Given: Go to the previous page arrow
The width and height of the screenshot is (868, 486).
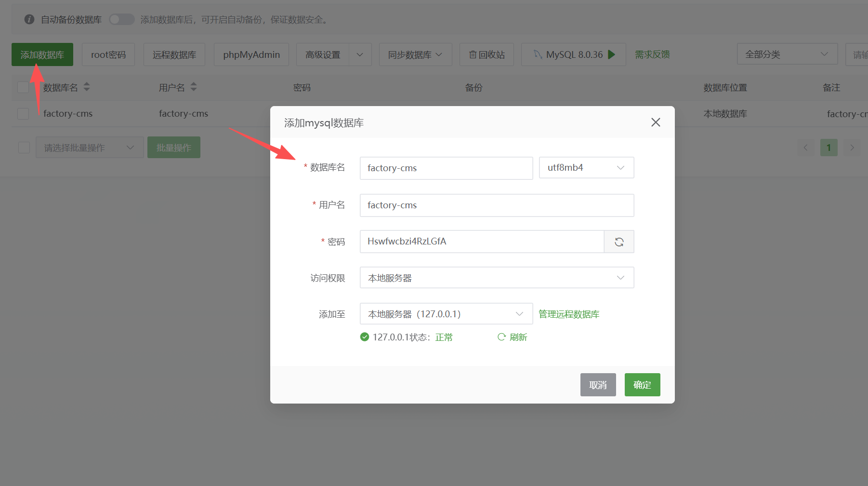Looking at the screenshot, I should click(x=805, y=148).
